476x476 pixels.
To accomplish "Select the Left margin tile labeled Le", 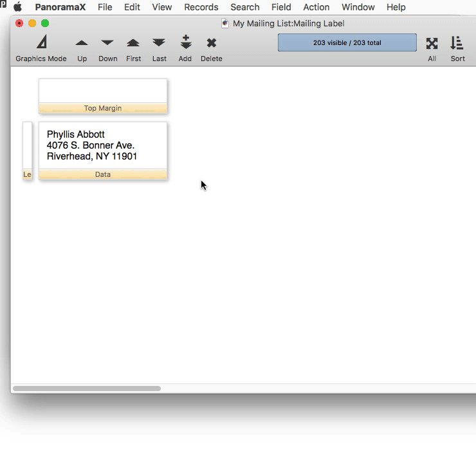I will pyautogui.click(x=27, y=174).
